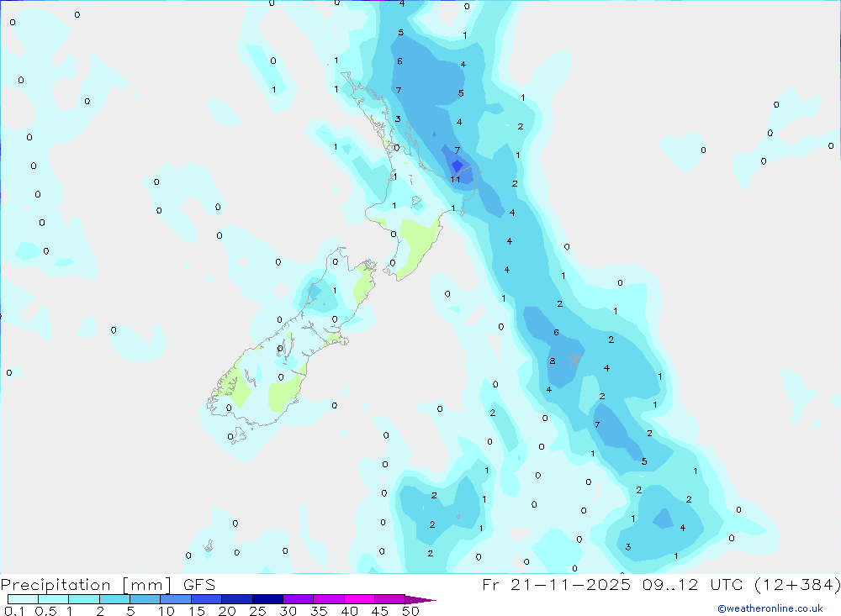Select the 45–50 mm legend color swatch
The width and height of the screenshot is (841, 616).
click(389, 599)
